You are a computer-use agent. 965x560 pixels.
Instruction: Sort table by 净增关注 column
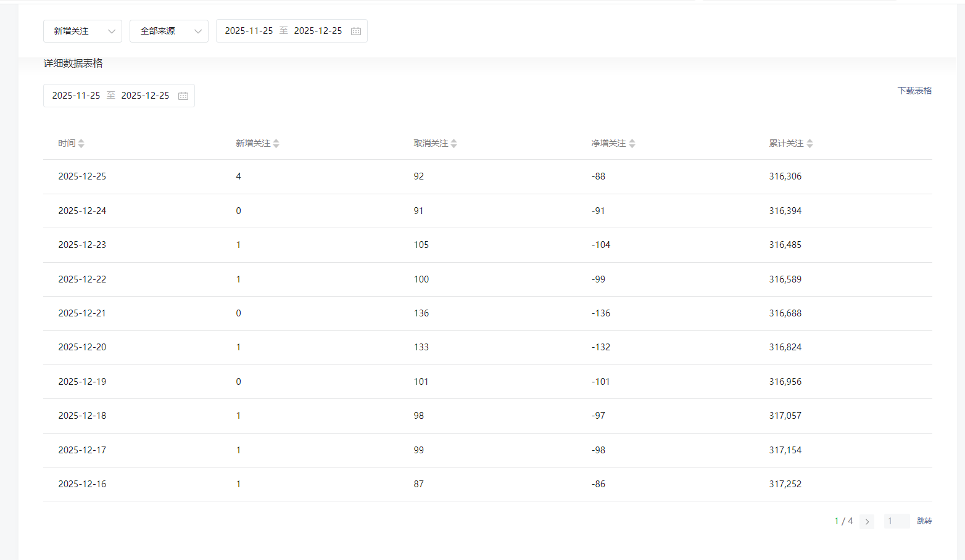(x=632, y=144)
